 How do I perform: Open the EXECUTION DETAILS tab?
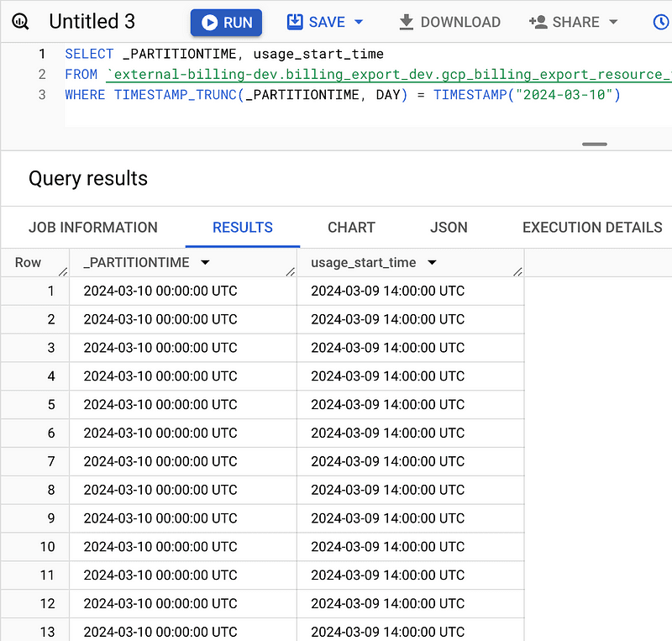pos(592,227)
